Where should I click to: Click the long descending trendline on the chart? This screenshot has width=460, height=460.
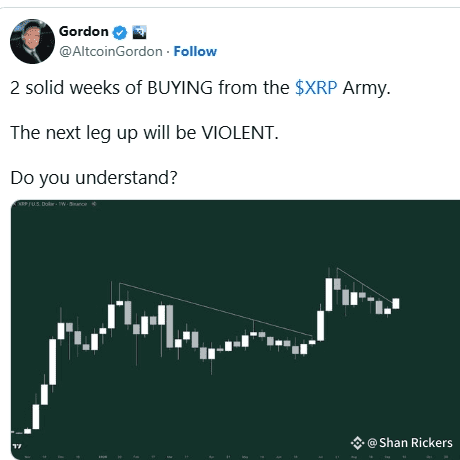pyautogui.click(x=216, y=310)
